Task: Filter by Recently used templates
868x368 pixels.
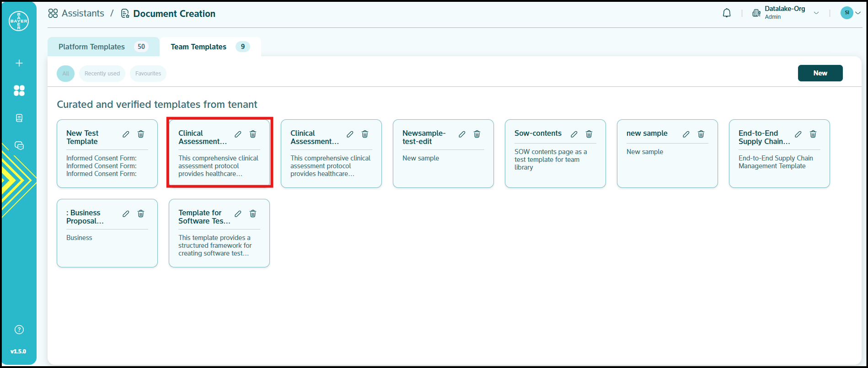Action: [x=102, y=74]
